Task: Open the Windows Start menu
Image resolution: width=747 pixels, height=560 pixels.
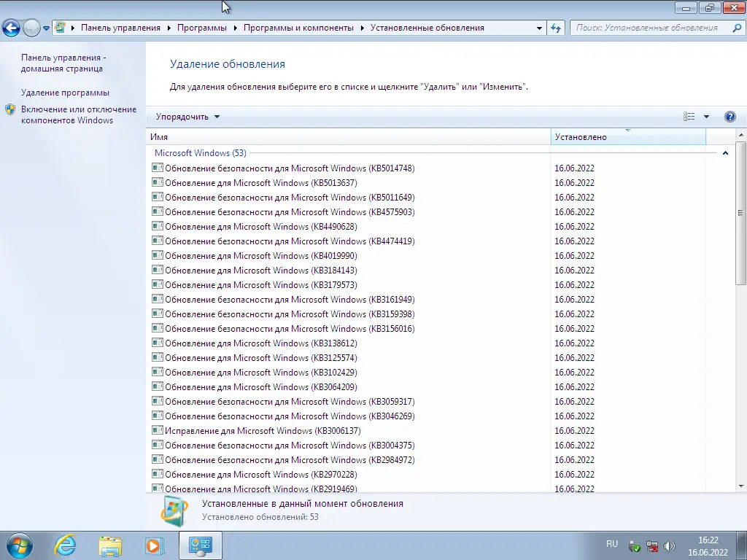Action: coord(19,545)
